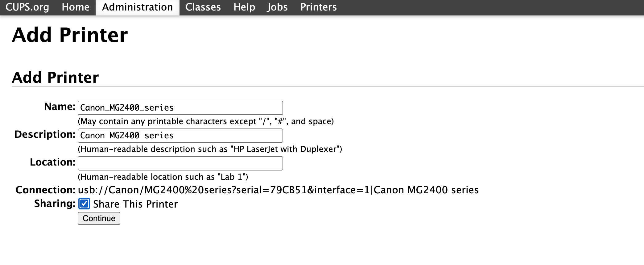The height and width of the screenshot is (265, 644).
Task: Click the "Sharing:" label
Action: (55, 204)
